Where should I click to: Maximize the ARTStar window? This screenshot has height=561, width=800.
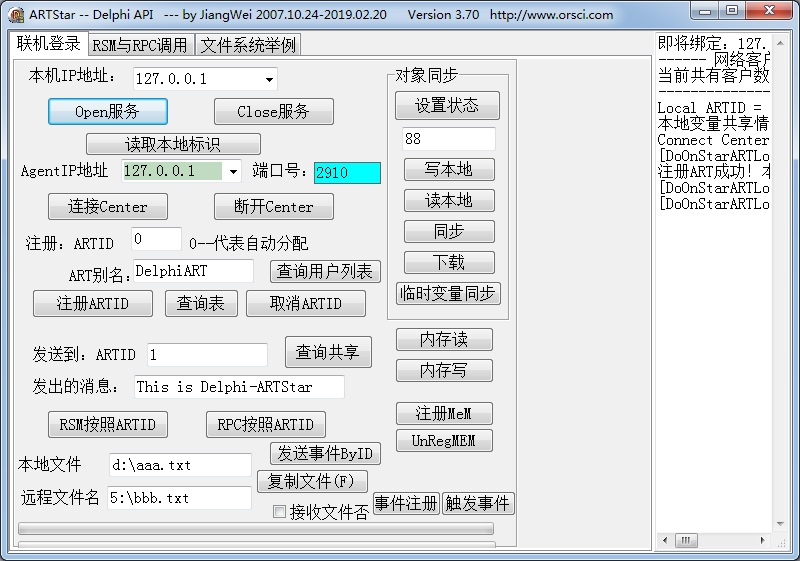pyautogui.click(x=732, y=10)
